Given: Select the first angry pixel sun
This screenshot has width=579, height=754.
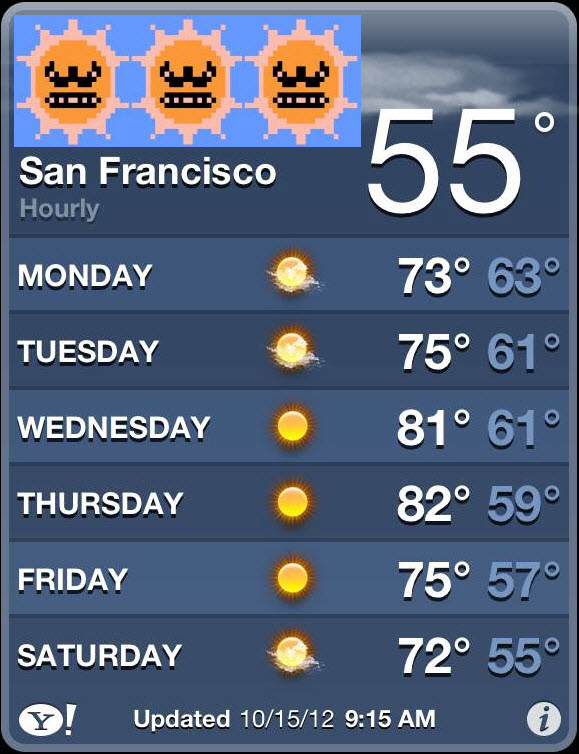Looking at the screenshot, I should (73, 81).
